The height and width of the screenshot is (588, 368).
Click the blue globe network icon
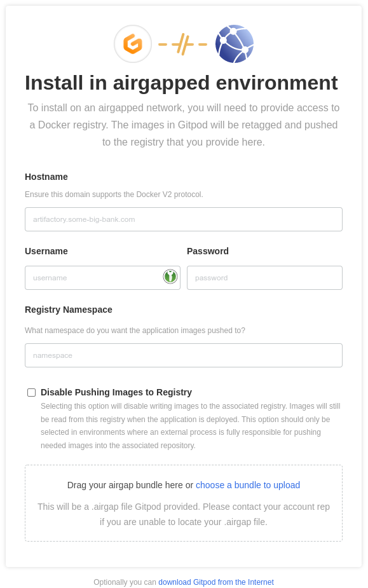(234, 44)
